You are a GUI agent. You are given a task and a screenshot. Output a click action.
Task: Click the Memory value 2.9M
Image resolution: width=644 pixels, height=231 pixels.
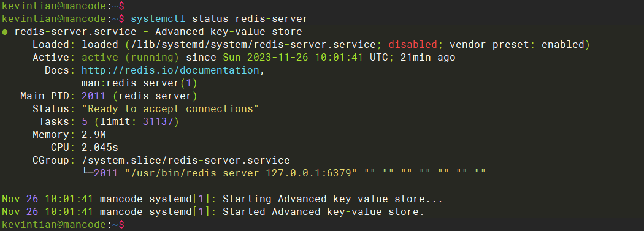tap(94, 135)
